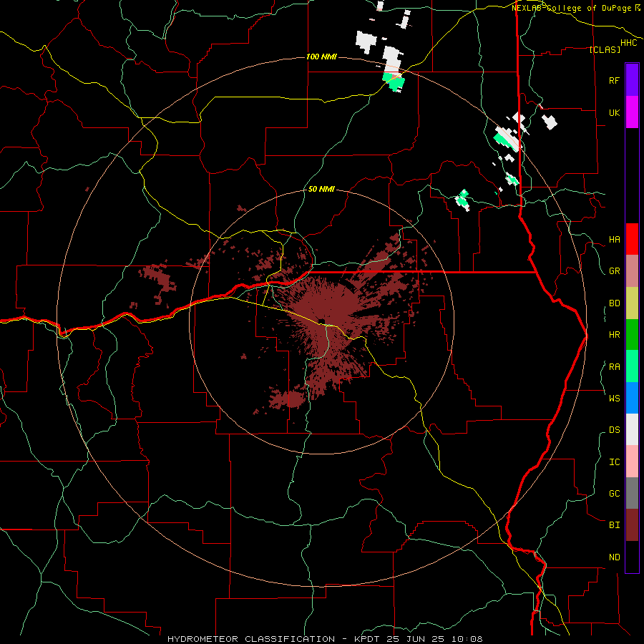Click the HA red legend swatch

point(632,239)
